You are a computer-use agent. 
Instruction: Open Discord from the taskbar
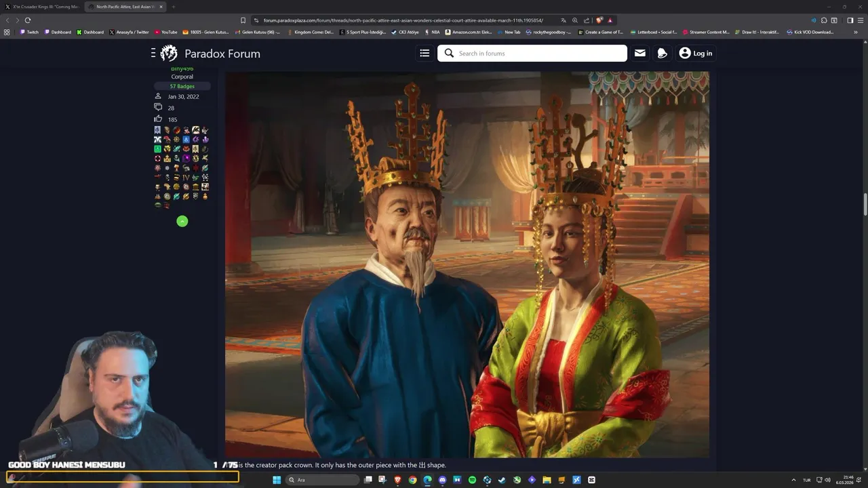(442, 480)
